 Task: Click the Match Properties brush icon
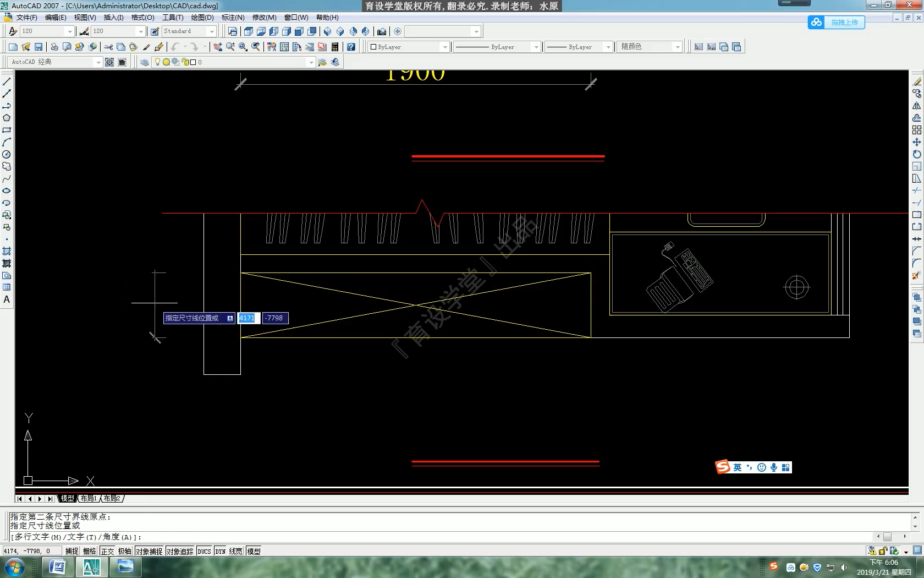[146, 47]
